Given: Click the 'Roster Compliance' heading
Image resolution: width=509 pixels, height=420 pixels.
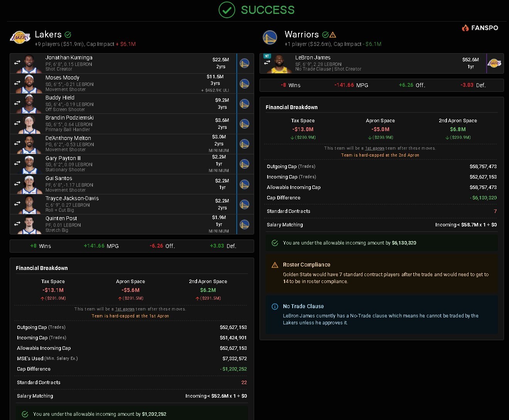Looking at the screenshot, I should pos(307,265).
